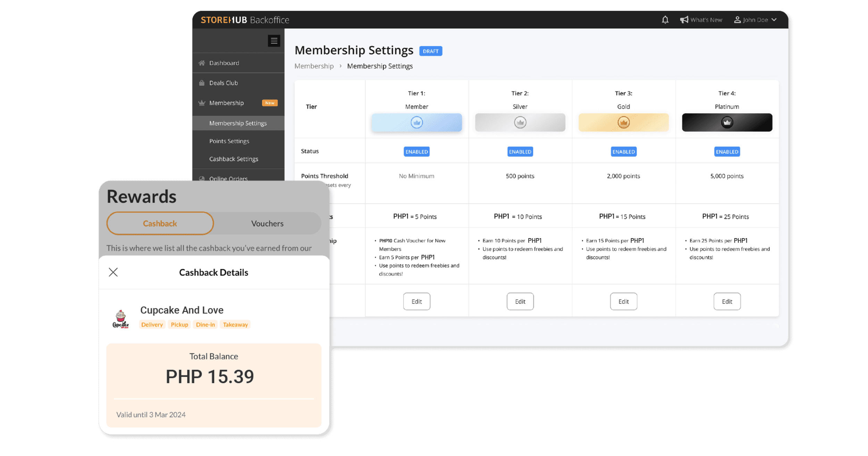Toggle the ENABLED status for the Platinum tier
Screen dimensions: 868x456
point(727,151)
